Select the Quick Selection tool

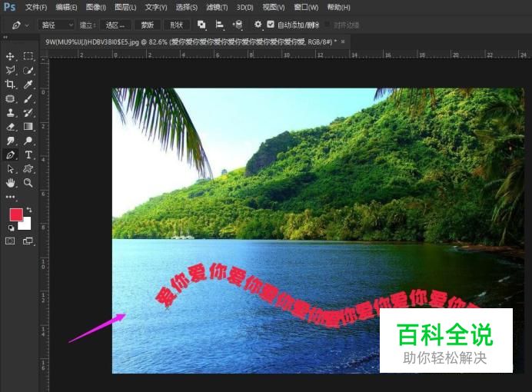(x=28, y=70)
